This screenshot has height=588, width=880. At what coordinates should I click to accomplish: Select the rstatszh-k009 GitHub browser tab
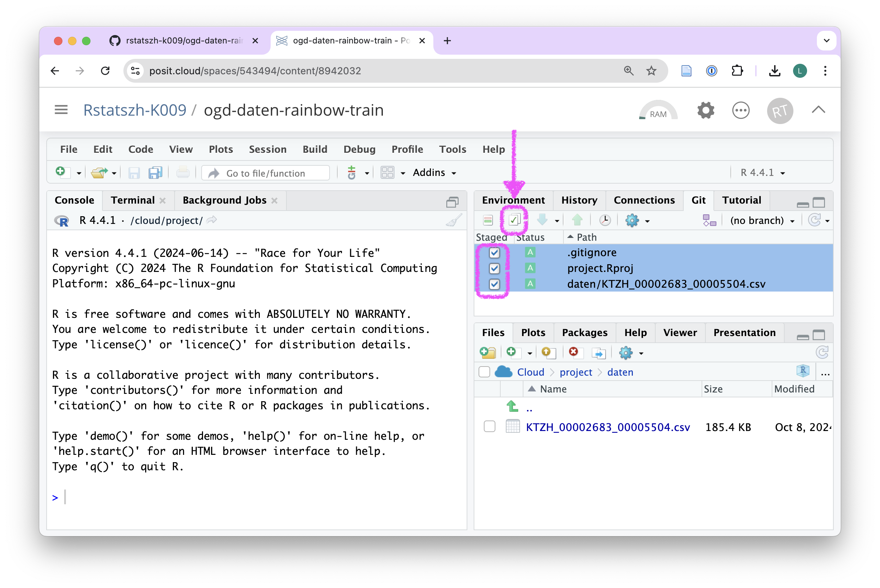point(184,41)
